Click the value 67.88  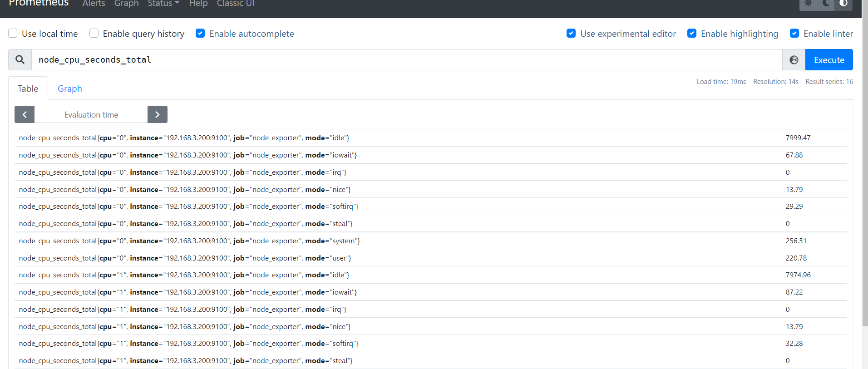pyautogui.click(x=794, y=155)
